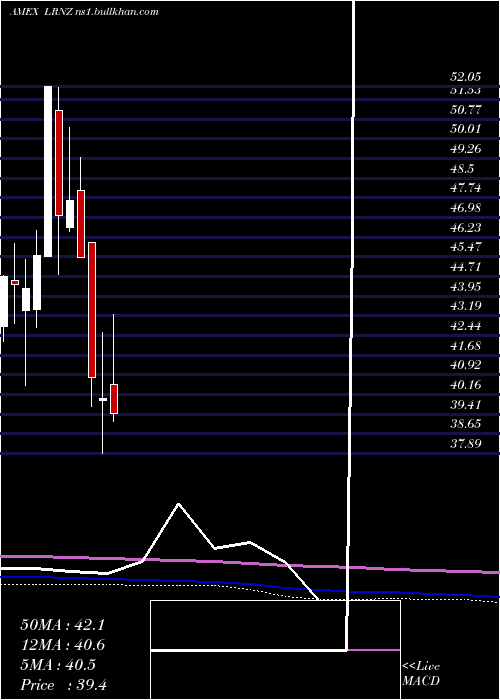Viewport: 500px width, 700px height.
Task: Click the 48.5 price label
Action: point(462,169)
